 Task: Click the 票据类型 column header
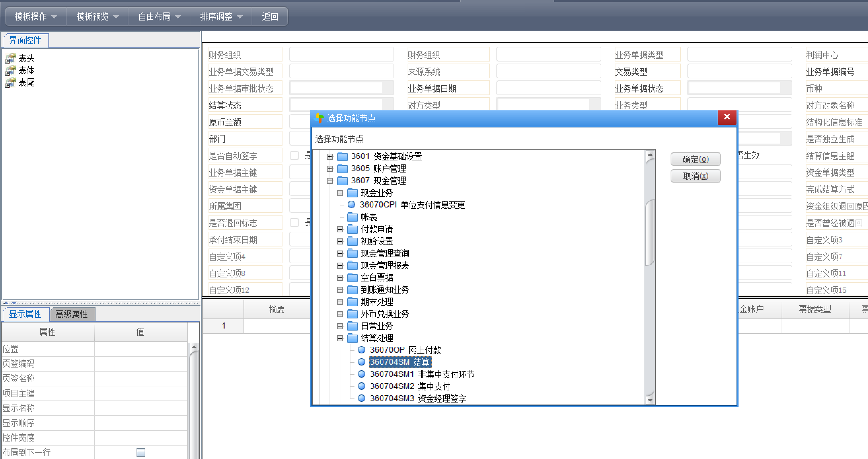[815, 309]
